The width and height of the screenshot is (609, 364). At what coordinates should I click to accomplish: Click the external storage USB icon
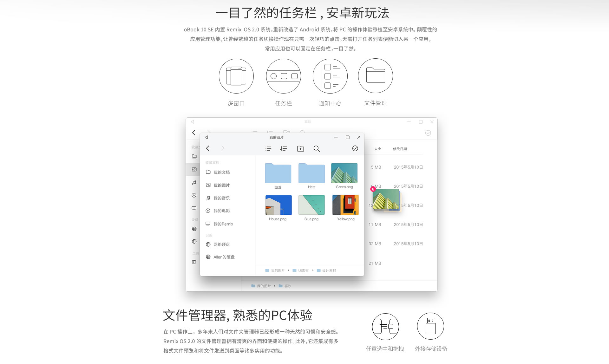click(x=430, y=326)
